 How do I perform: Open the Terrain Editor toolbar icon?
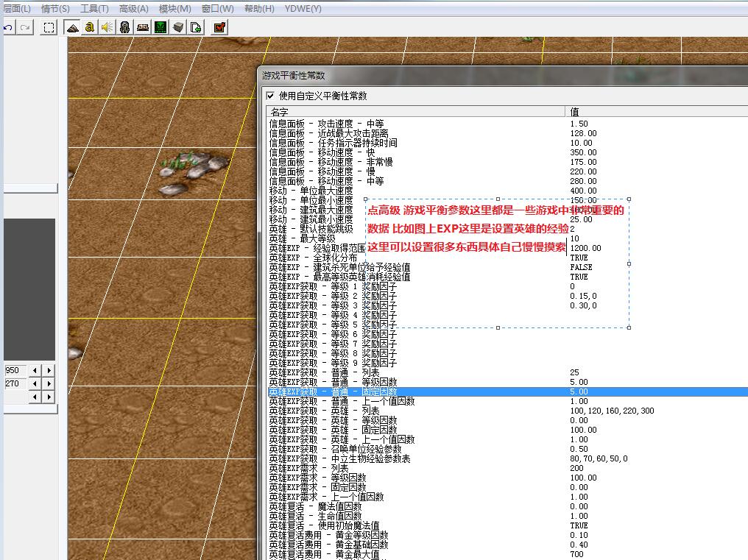[72, 27]
